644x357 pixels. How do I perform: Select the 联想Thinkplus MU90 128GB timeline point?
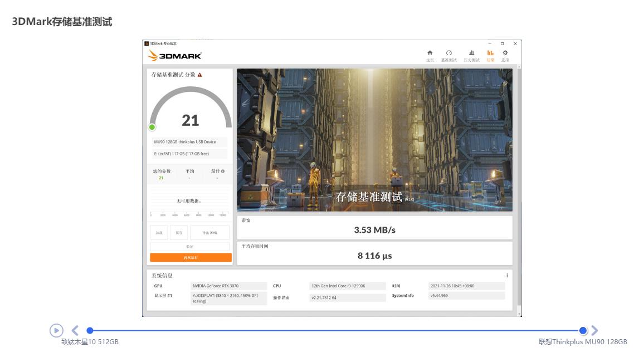pyautogui.click(x=583, y=331)
